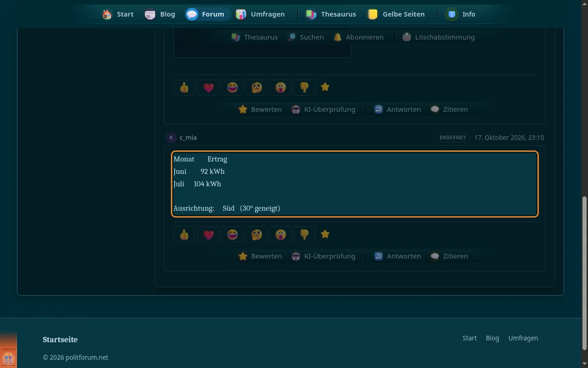This screenshot has height=368, width=588.
Task: Give thumbs-down to c_mia's post
Action: 304,235
